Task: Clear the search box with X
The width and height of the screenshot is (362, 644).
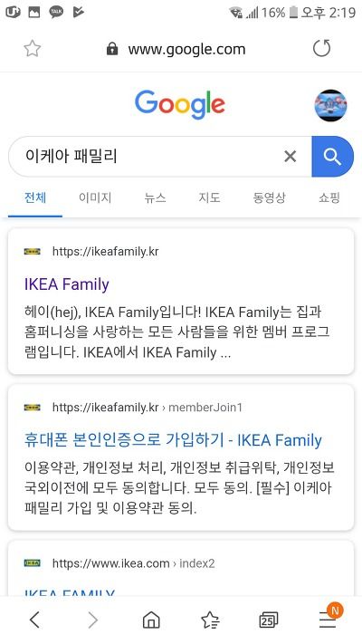Action: click(x=291, y=157)
